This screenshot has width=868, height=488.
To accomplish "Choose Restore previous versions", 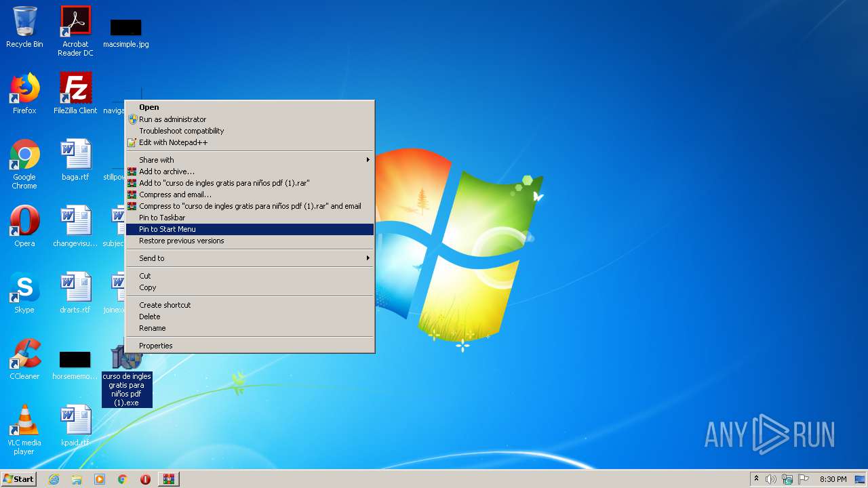I will pyautogui.click(x=250, y=241).
